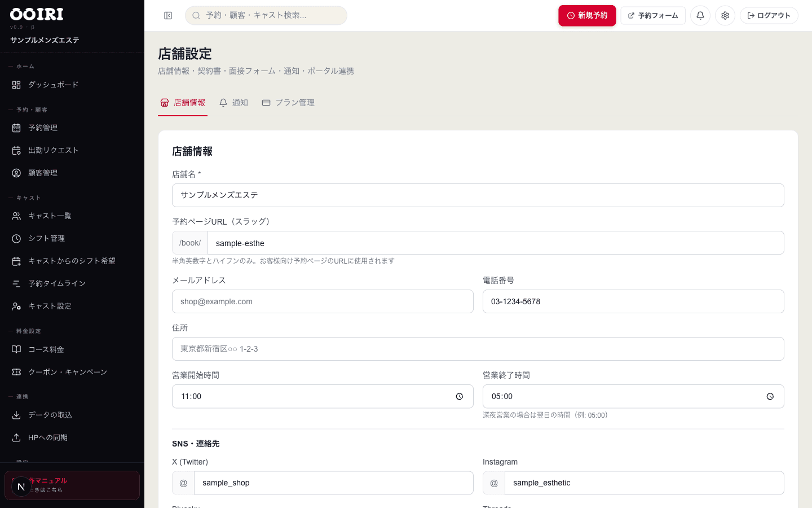Open the 操作マニュアル help card
The width and height of the screenshot is (812, 508).
point(72,485)
